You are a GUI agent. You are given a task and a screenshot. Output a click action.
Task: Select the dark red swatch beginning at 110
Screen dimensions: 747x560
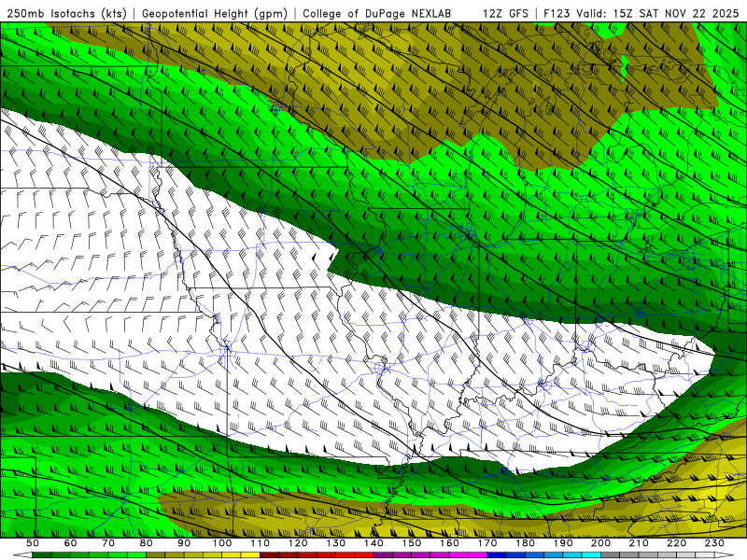(269, 555)
